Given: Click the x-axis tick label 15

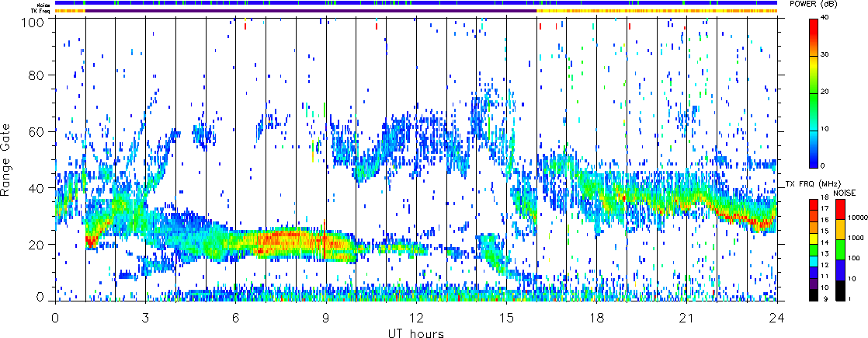Looking at the screenshot, I should (x=506, y=318).
